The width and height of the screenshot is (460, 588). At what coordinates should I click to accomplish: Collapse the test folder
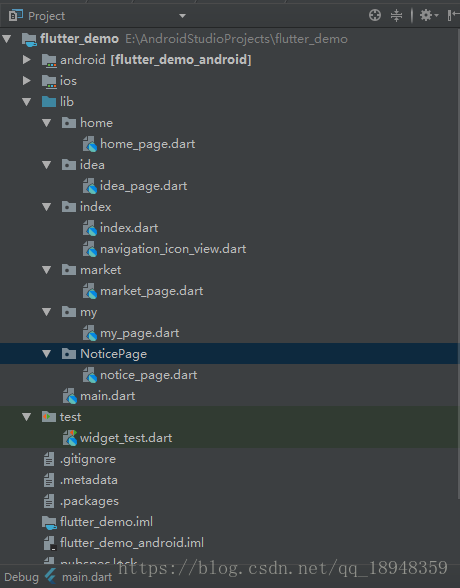(x=27, y=417)
